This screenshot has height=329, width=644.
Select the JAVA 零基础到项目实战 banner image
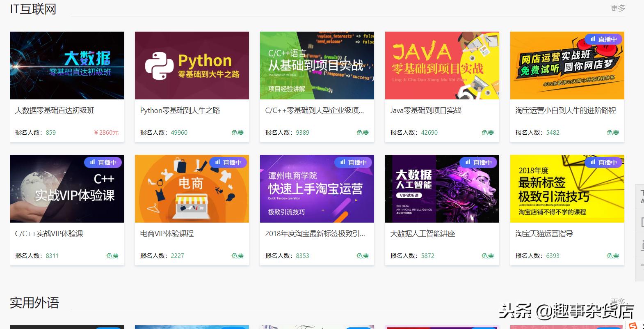(x=442, y=65)
